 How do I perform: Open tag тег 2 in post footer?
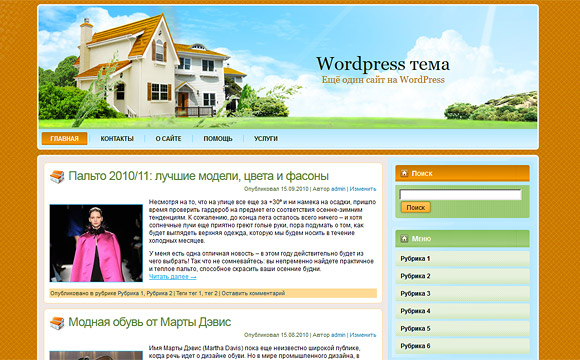211,293
